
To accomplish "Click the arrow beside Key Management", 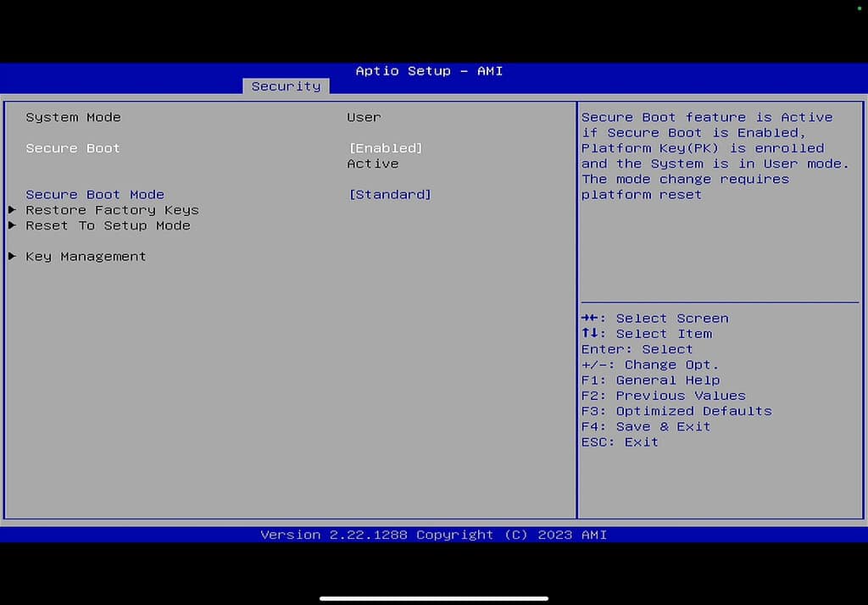I will tap(12, 256).
